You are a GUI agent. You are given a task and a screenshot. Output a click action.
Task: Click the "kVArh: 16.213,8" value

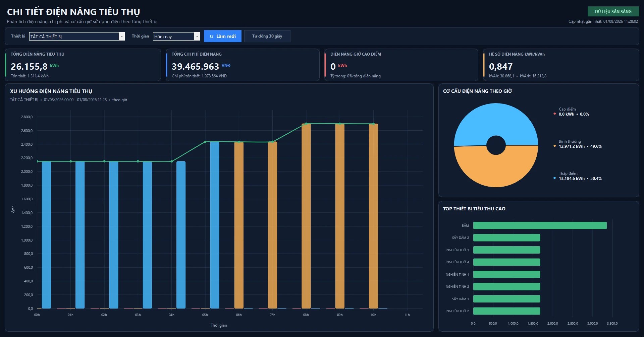[533, 76]
